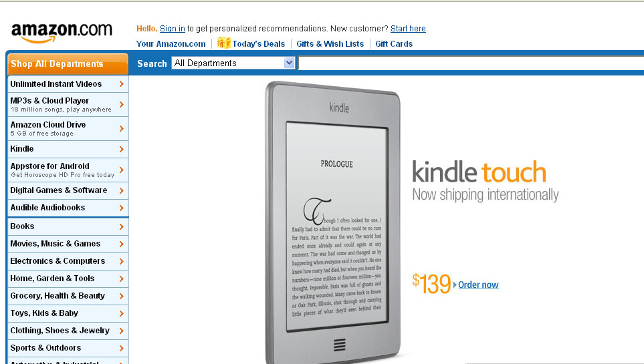This screenshot has width=644, height=364.
Task: Click inside the search text field
Action: click(471, 63)
